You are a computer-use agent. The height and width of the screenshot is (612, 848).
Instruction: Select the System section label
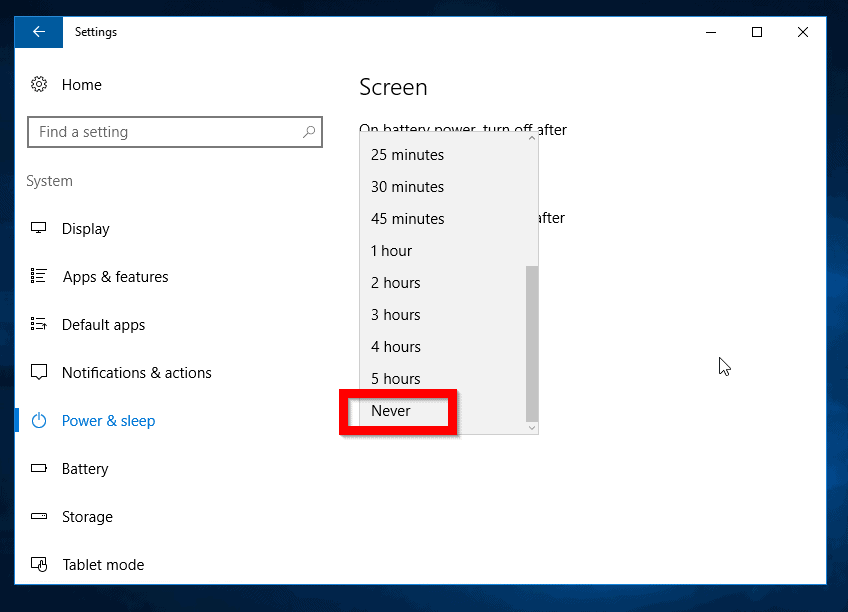click(49, 180)
